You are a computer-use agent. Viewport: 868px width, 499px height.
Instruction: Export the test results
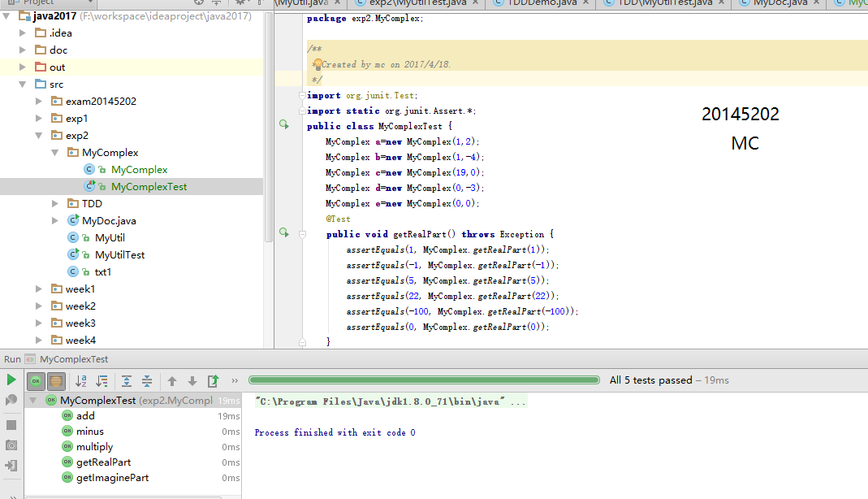pyautogui.click(x=213, y=380)
